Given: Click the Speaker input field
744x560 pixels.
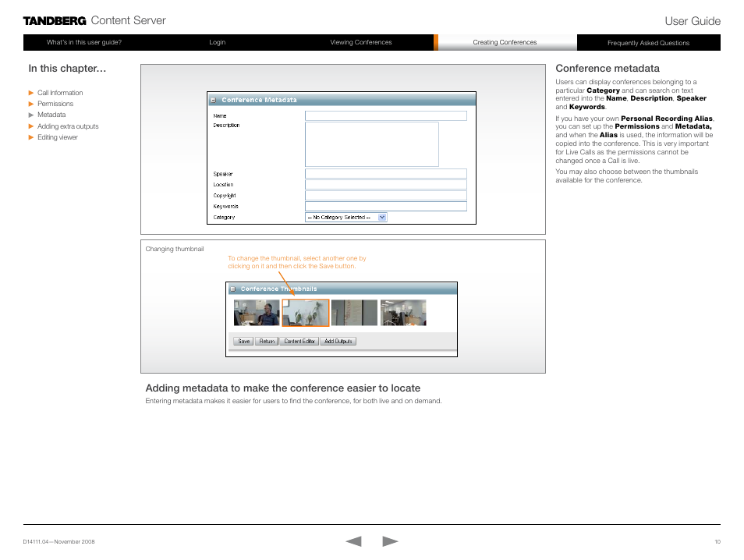Looking at the screenshot, I should 386,174.
